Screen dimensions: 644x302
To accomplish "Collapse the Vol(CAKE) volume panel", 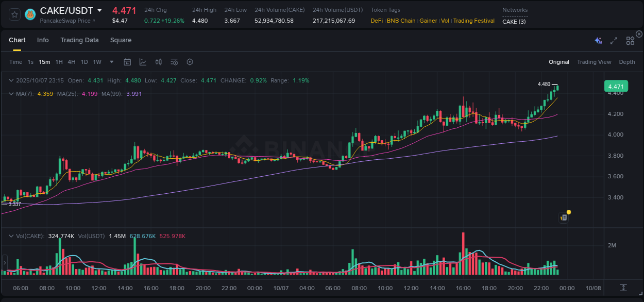I will [10, 236].
